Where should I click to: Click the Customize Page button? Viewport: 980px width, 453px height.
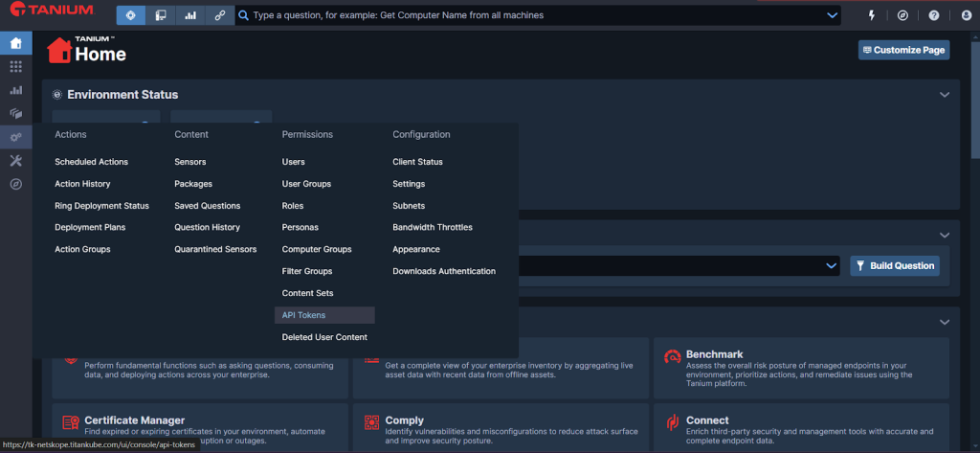click(x=903, y=50)
